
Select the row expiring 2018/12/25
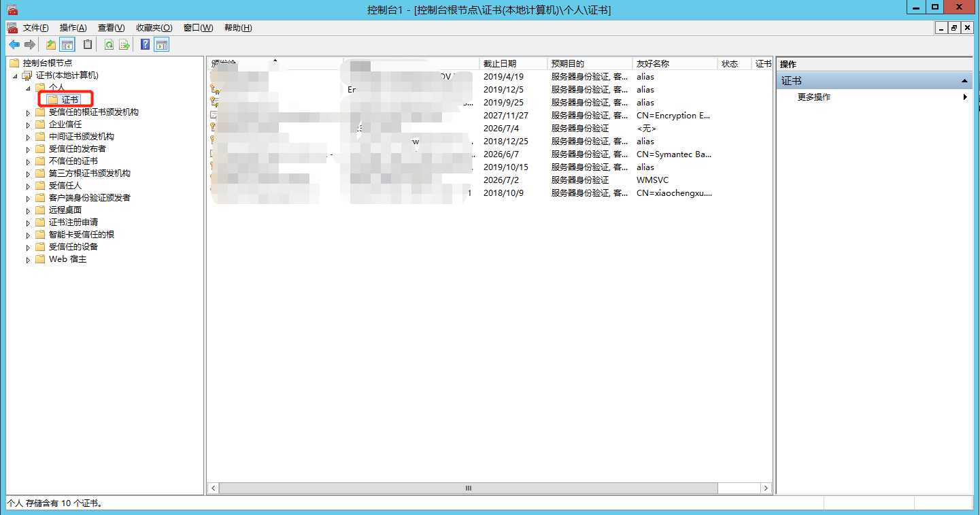pyautogui.click(x=489, y=142)
